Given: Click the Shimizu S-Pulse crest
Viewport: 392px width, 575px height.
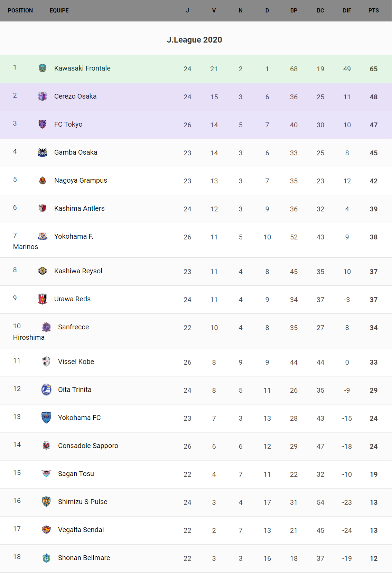Looking at the screenshot, I should [46, 502].
